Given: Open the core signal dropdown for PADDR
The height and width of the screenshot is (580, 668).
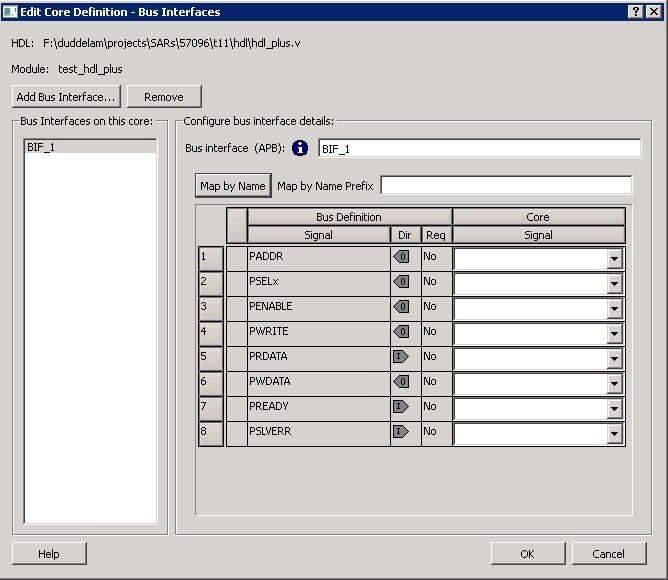Looking at the screenshot, I should point(614,259).
